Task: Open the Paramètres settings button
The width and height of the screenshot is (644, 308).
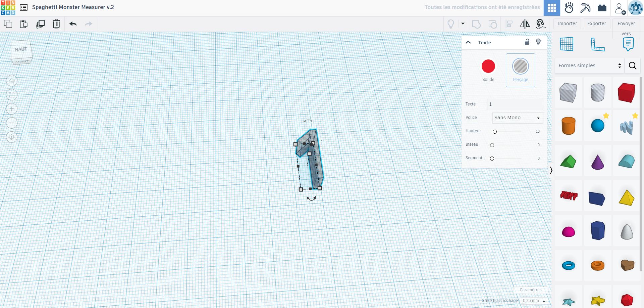Action: point(531,290)
